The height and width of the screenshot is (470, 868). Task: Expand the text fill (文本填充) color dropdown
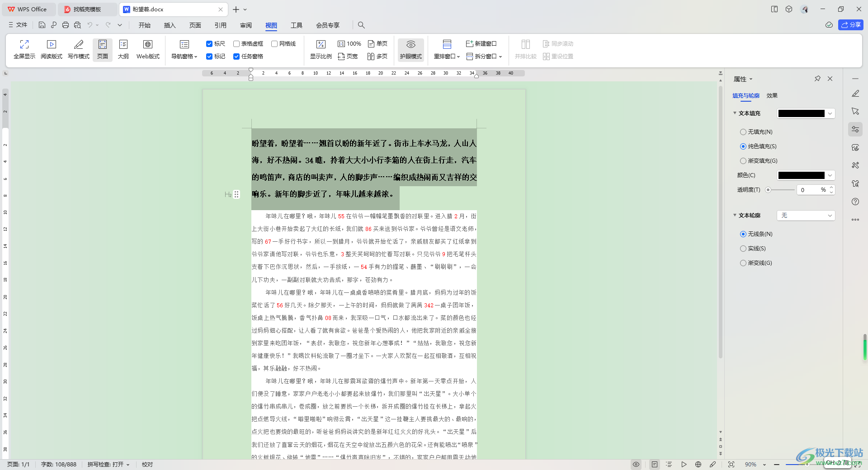(830, 113)
